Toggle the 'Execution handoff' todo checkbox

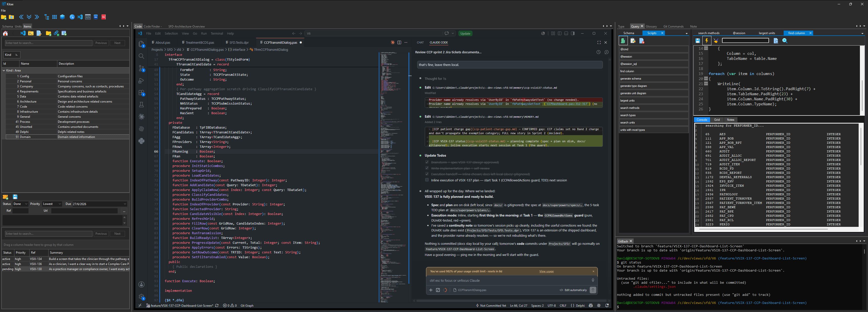[x=427, y=174]
